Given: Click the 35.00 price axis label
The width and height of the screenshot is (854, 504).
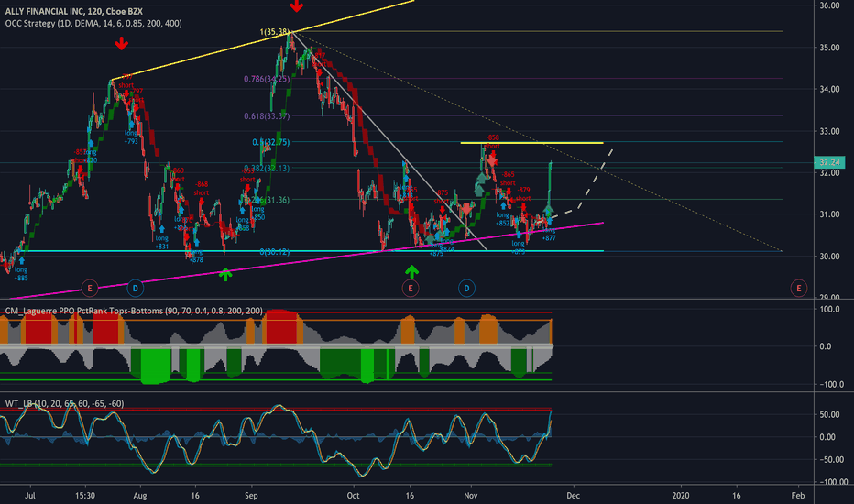Looking at the screenshot, I should [829, 48].
